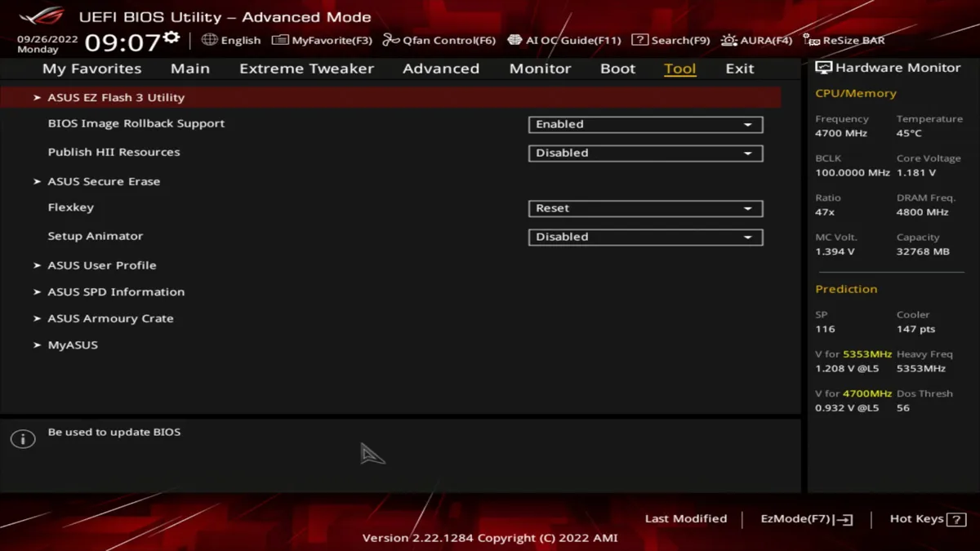Click the Hot Keys question mark icon
The width and height of the screenshot is (980, 551).
[956, 519]
